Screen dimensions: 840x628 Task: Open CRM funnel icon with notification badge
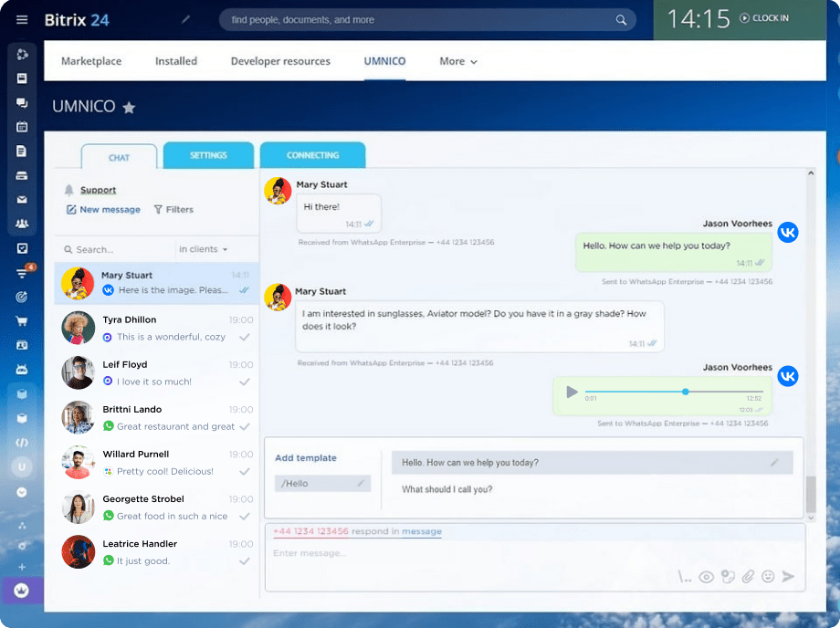point(22,273)
